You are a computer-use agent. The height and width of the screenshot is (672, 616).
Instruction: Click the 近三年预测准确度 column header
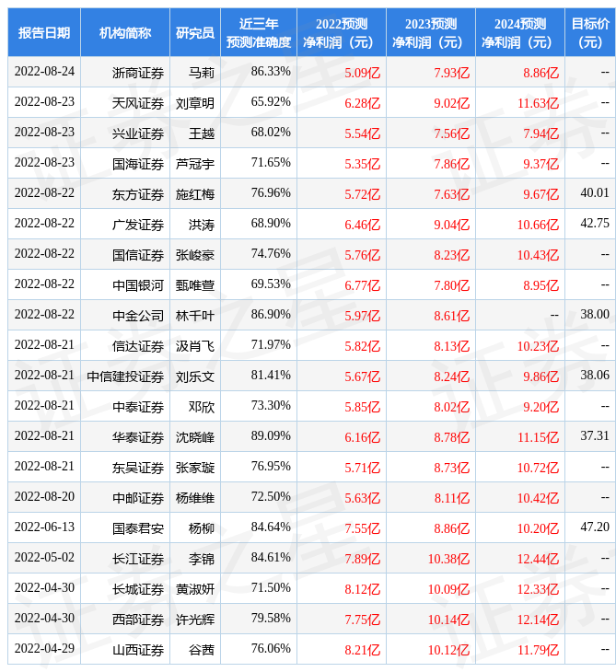pyautogui.click(x=259, y=32)
